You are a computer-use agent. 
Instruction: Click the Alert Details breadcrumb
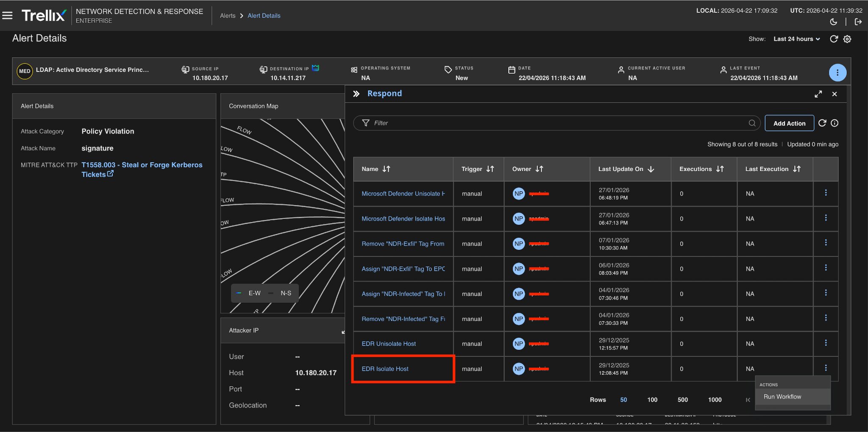coord(264,16)
